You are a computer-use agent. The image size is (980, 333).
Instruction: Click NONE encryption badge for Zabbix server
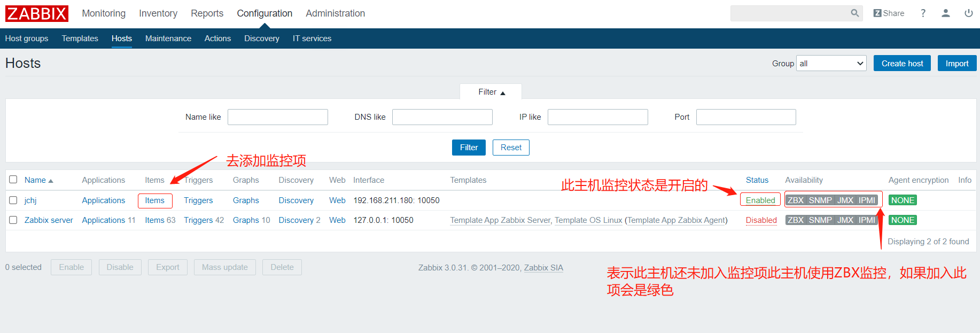pyautogui.click(x=903, y=220)
